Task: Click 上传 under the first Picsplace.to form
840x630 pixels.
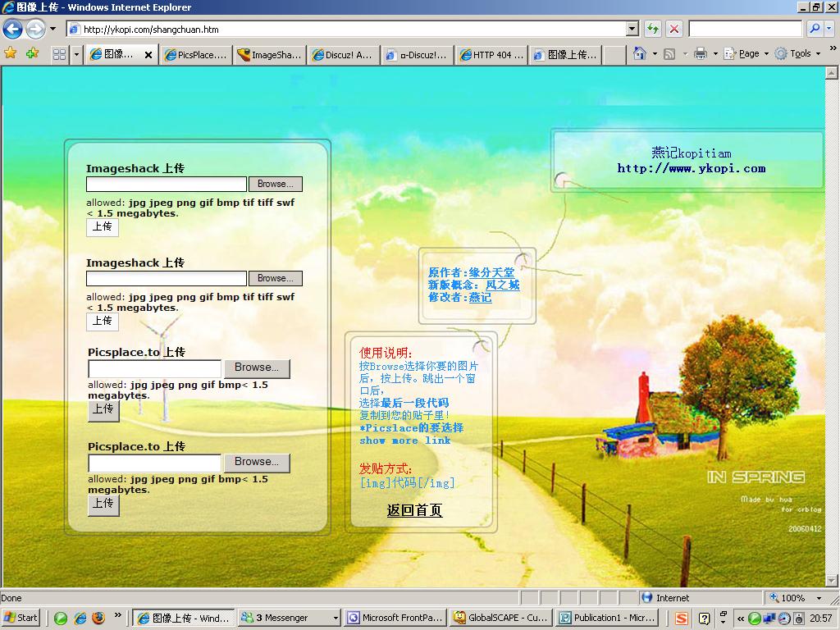Action: (x=103, y=410)
